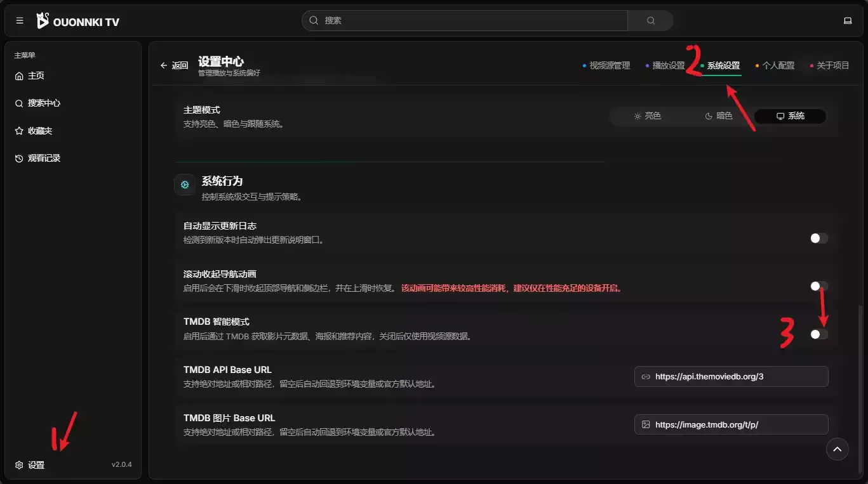Click the 设置中心 page title

click(x=221, y=62)
